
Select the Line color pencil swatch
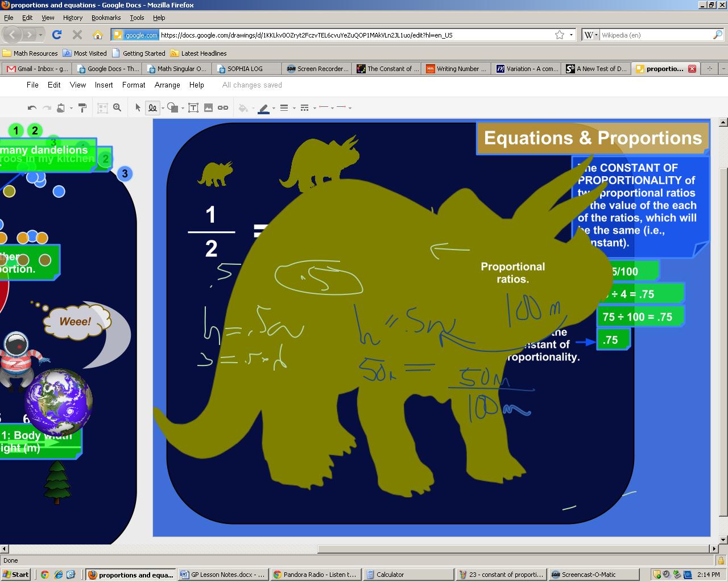tap(263, 107)
